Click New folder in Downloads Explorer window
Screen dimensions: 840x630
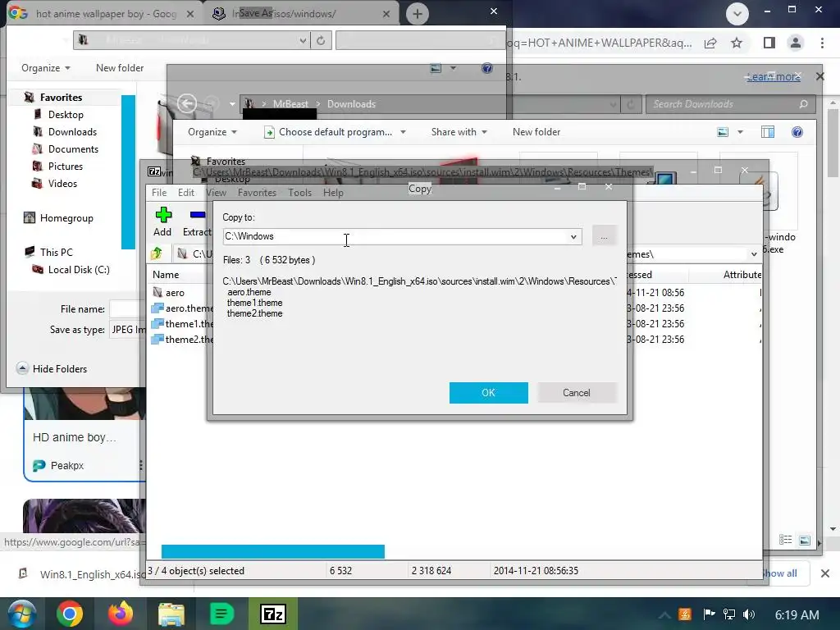pos(536,132)
